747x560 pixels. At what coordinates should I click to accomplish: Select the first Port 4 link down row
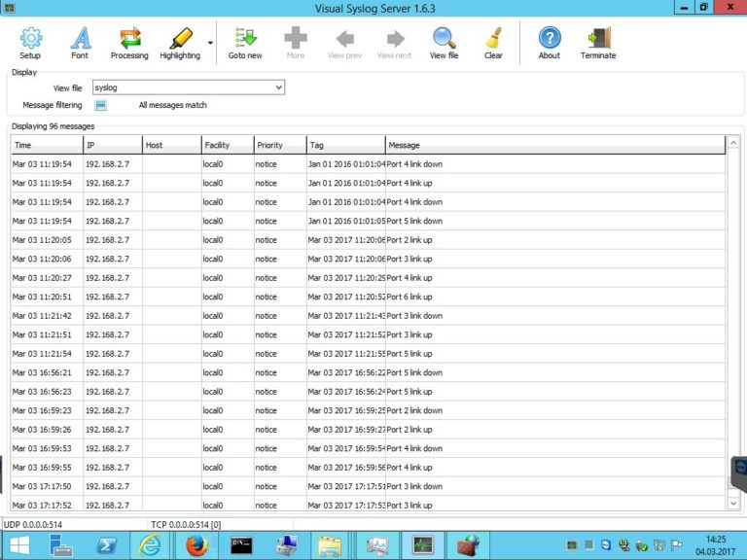pyautogui.click(x=413, y=164)
